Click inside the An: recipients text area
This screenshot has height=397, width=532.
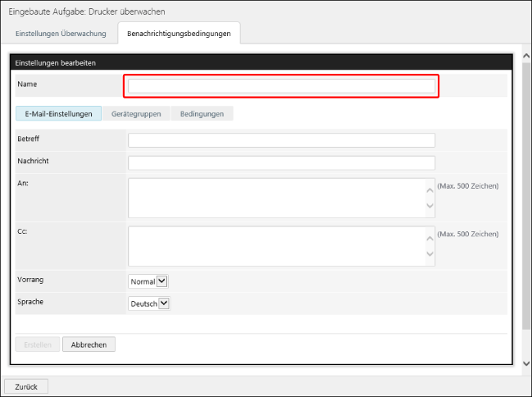[275, 198]
